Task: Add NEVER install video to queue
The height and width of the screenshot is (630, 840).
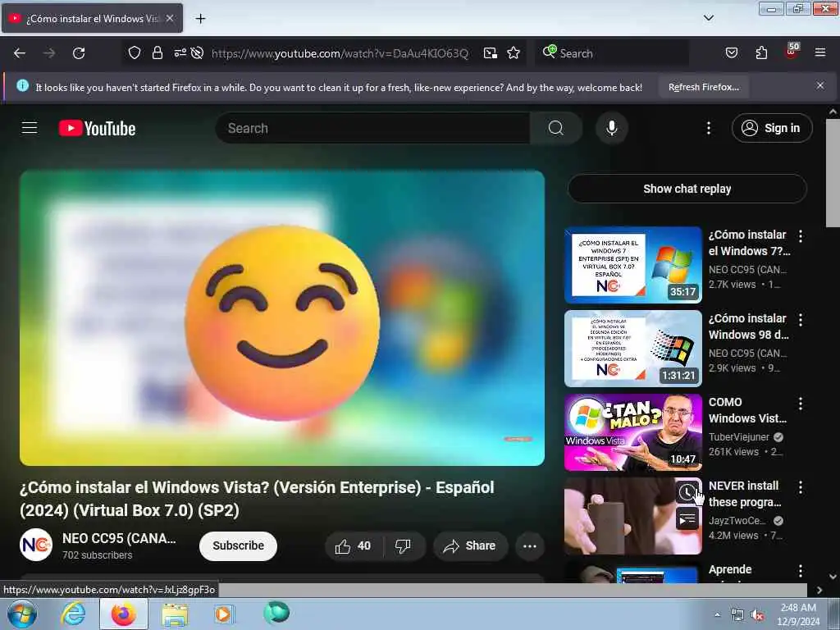Action: pyautogui.click(x=687, y=518)
